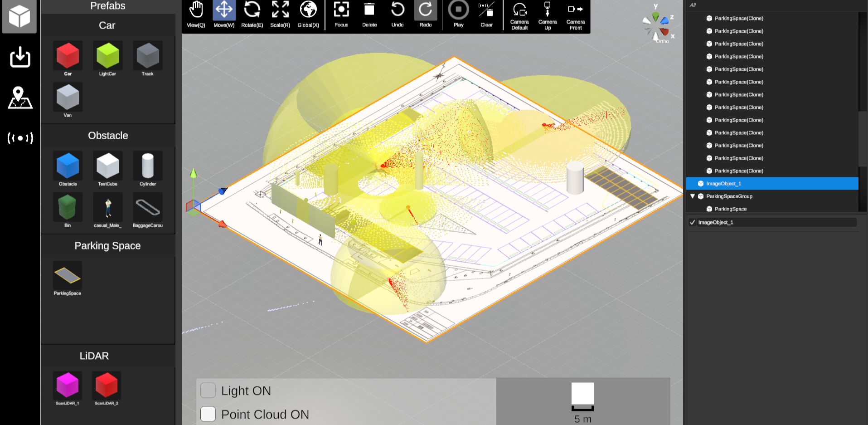Select the casual_Male_ person prefab

tap(107, 207)
